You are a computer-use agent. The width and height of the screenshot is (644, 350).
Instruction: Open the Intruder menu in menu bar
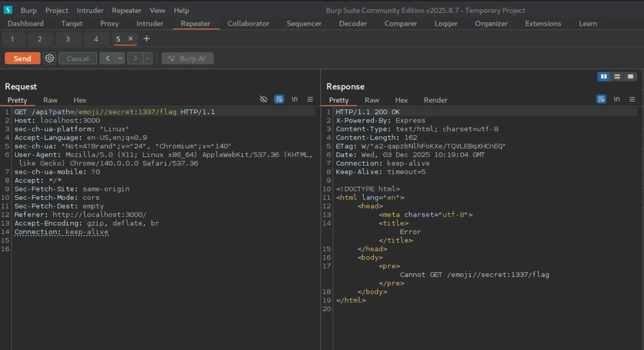pyautogui.click(x=90, y=10)
